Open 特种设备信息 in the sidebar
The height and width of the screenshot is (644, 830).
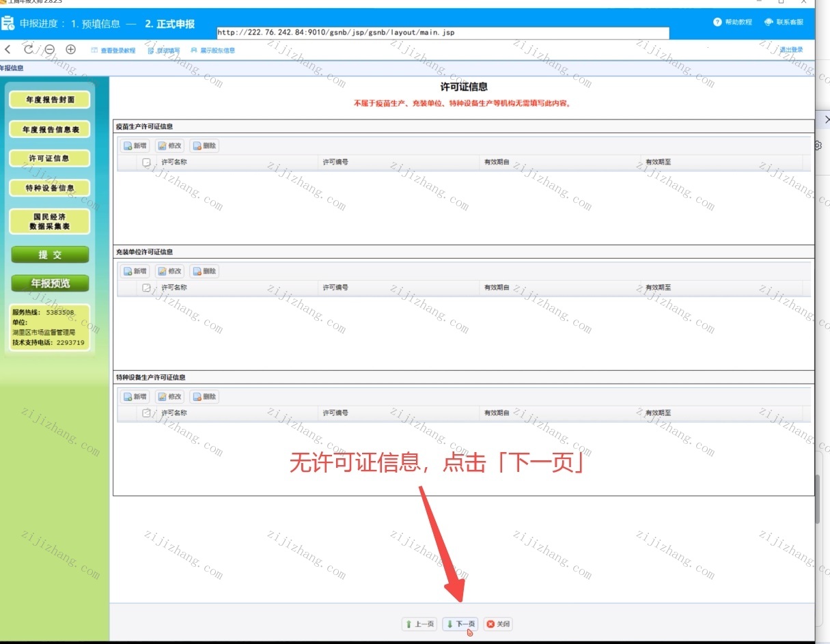[x=49, y=188]
